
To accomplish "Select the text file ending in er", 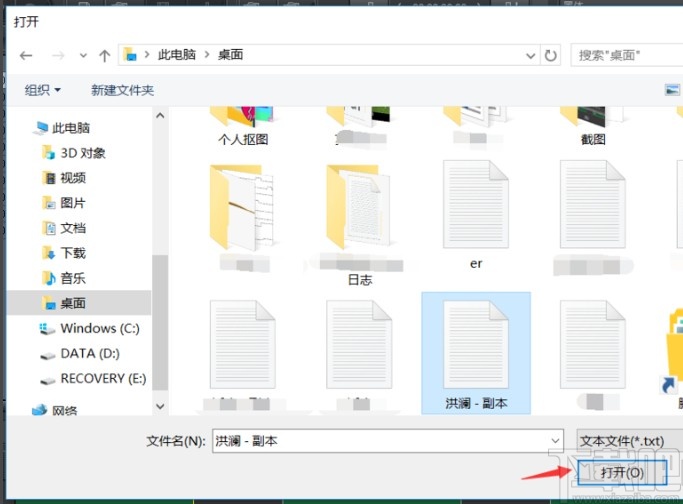I will tap(476, 215).
